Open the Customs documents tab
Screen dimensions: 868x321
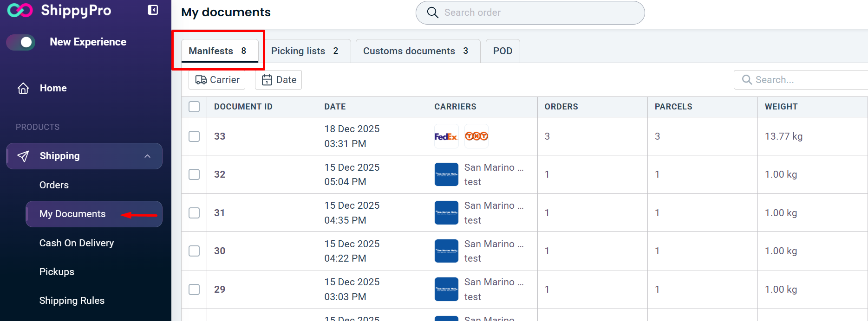point(415,51)
